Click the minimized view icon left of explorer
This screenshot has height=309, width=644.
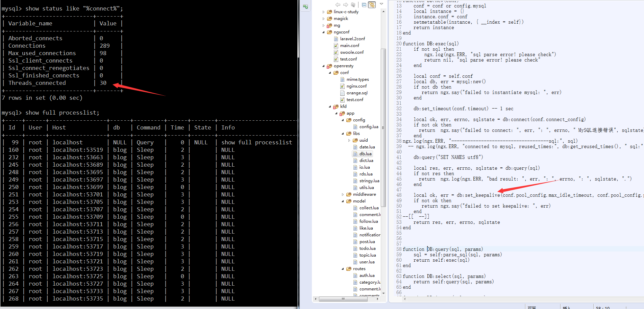305,6
